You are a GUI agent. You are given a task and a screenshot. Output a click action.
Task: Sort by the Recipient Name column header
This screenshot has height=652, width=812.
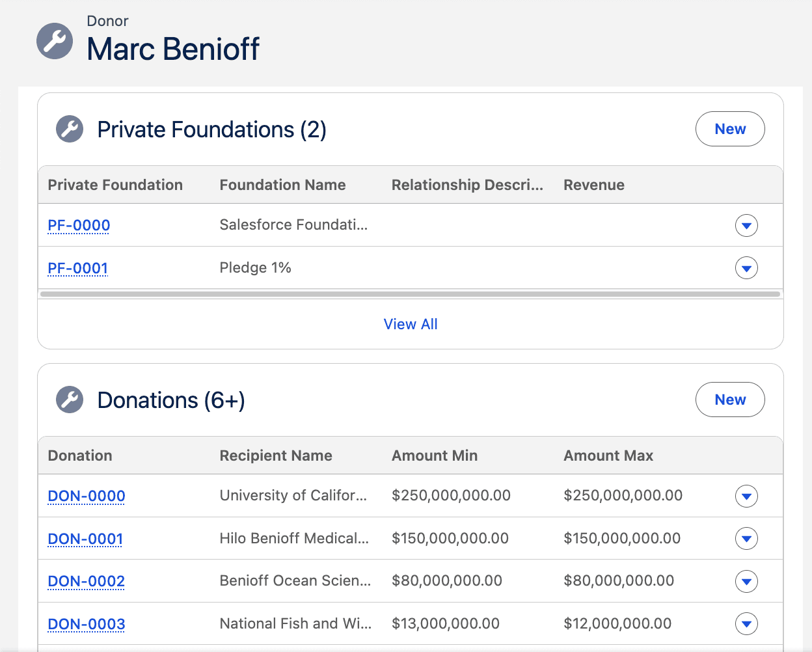275,455
